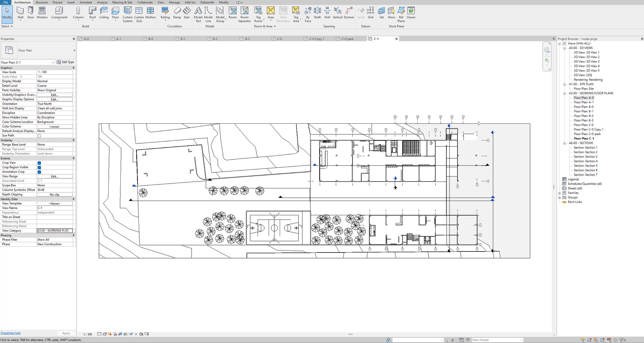Select Floor Plan: Site in browser
The image size is (644, 343).
(584, 89)
